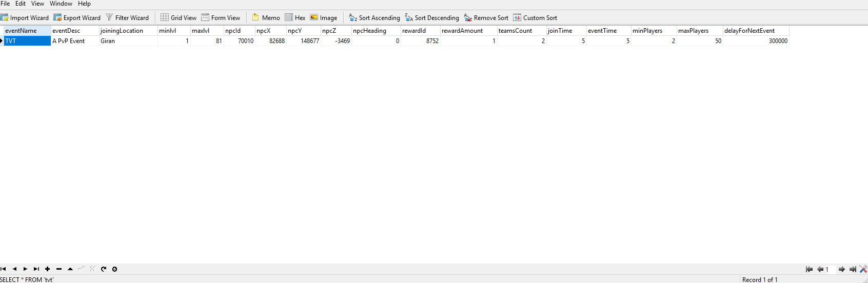The width and height of the screenshot is (868, 283).
Task: Click the minlvl column header
Action: coord(174,31)
